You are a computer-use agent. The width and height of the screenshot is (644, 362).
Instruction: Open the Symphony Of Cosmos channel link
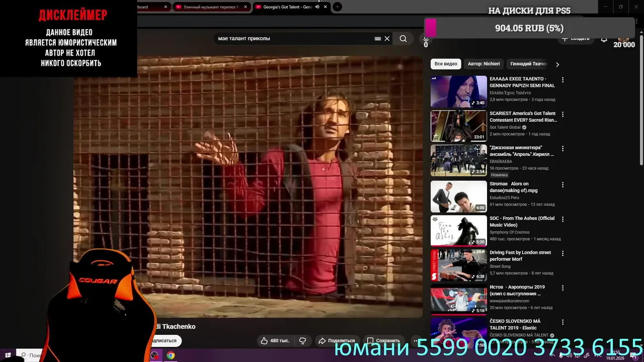point(510,232)
